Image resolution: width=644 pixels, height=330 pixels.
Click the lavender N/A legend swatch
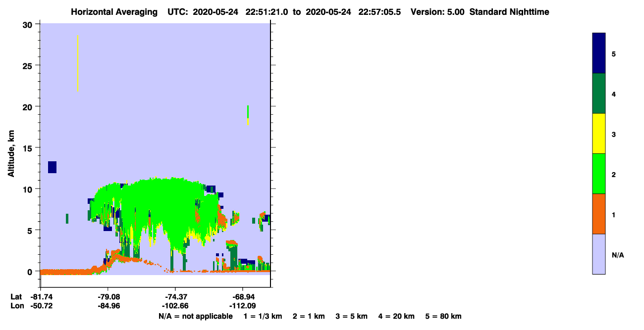tap(599, 254)
